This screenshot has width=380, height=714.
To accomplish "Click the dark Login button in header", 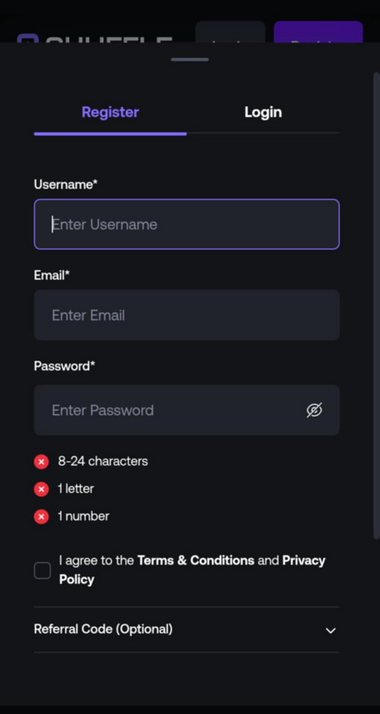I will click(230, 31).
